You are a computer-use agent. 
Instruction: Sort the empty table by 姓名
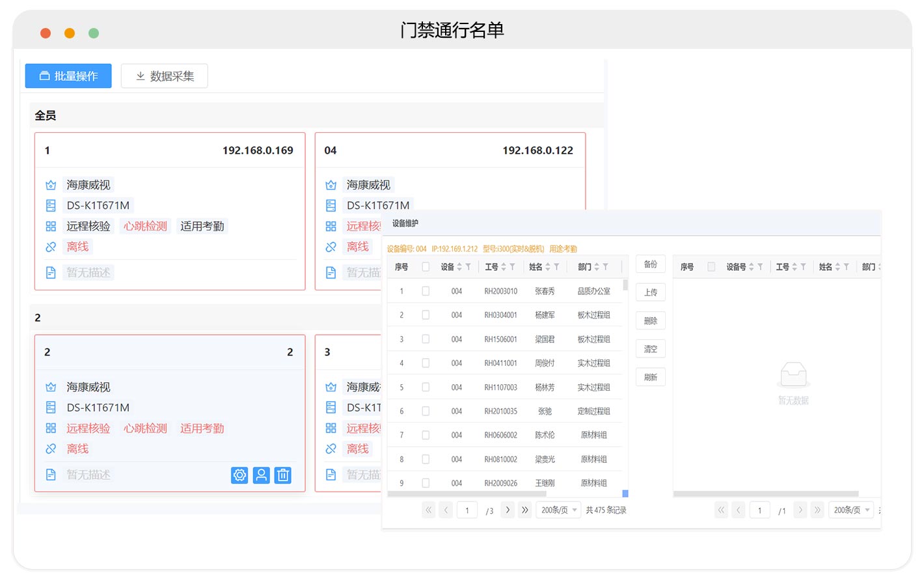pyautogui.click(x=837, y=267)
